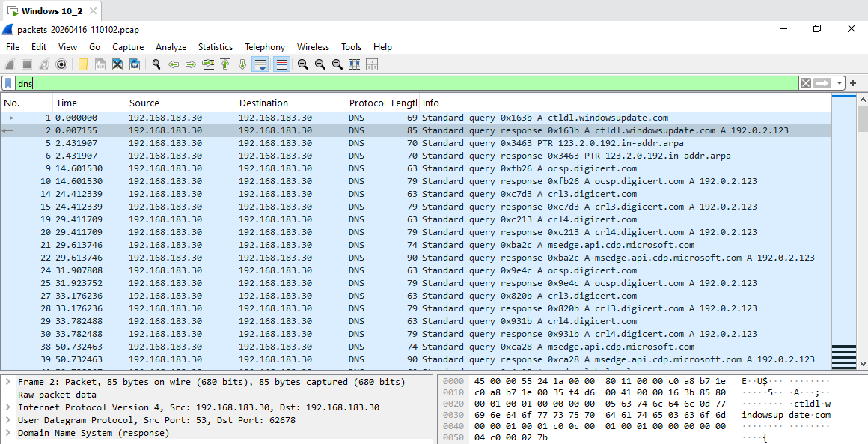Image resolution: width=868 pixels, height=444 pixels.
Task: Start capturing packets with the shark fin icon
Action: click(10, 65)
